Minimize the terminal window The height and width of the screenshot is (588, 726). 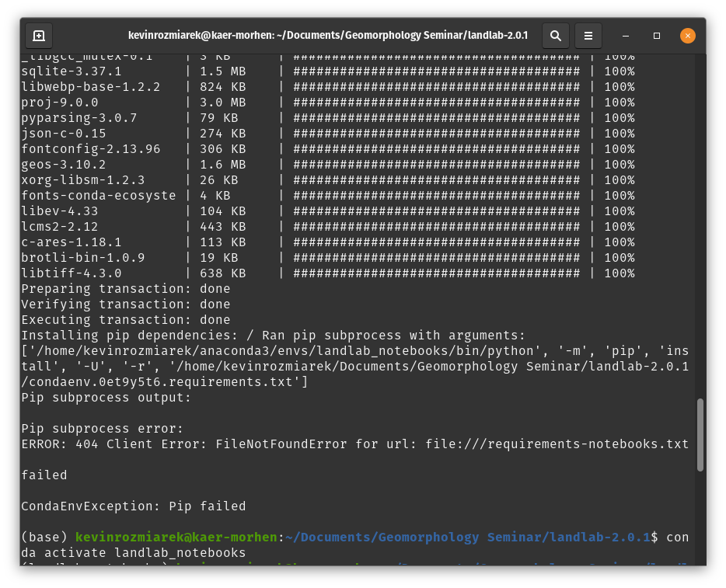pyautogui.click(x=625, y=36)
